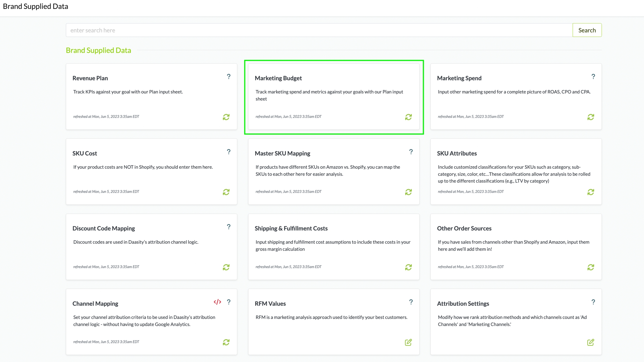Screen dimensions: 644x362
Task: Open the Attribution Settings edit icon
Action: click(591, 342)
